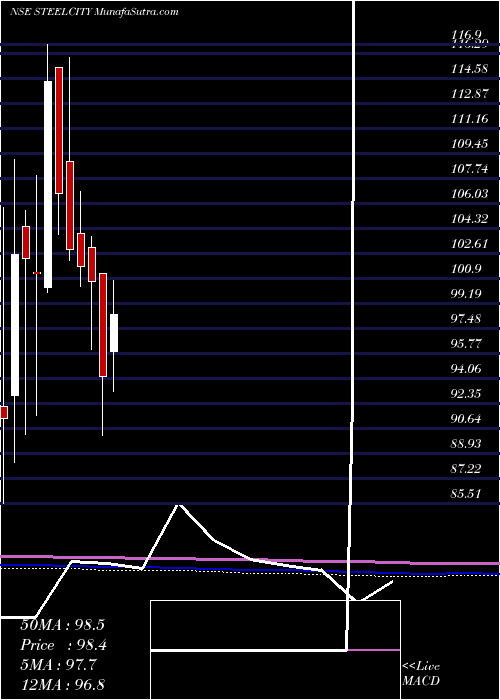Click the 109.45 price axis label
500x700 pixels.
pos(470,144)
